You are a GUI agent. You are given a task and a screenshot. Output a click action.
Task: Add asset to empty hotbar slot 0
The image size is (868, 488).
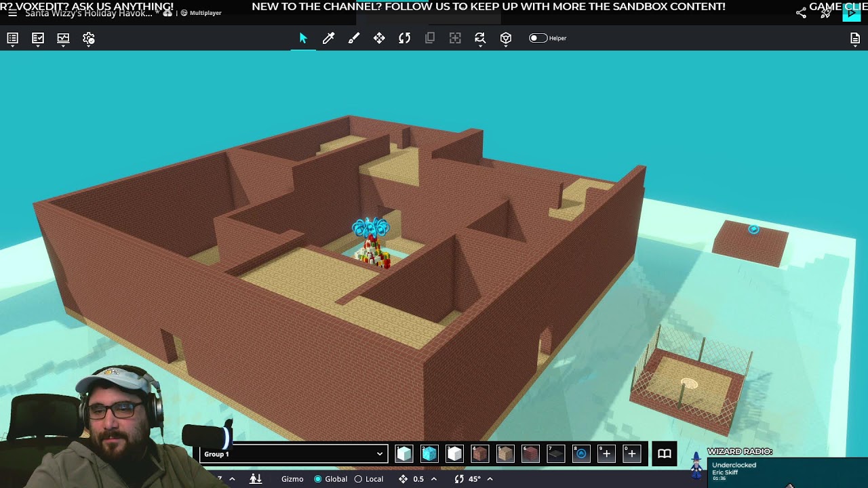click(631, 454)
